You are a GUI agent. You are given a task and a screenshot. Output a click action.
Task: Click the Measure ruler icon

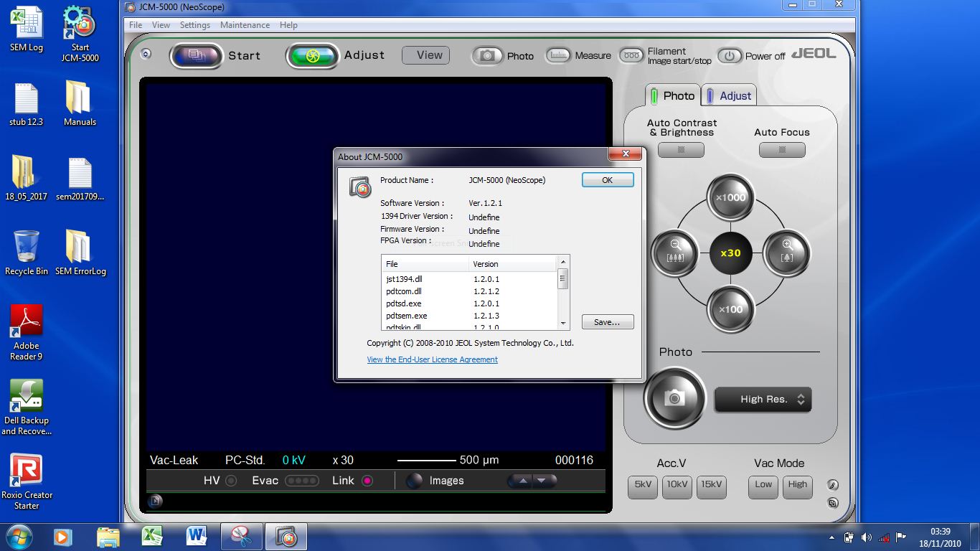pos(558,55)
